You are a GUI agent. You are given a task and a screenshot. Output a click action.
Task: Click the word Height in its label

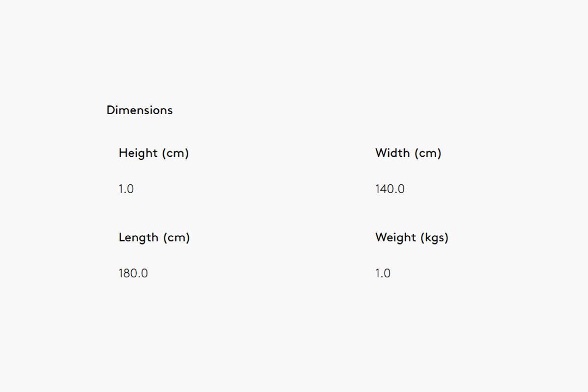(138, 153)
